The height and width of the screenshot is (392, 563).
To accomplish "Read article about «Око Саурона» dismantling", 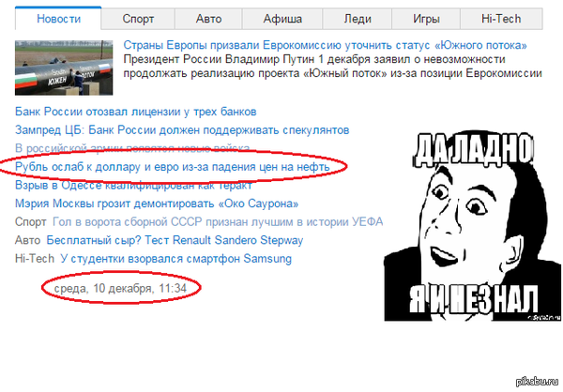I will 158,204.
